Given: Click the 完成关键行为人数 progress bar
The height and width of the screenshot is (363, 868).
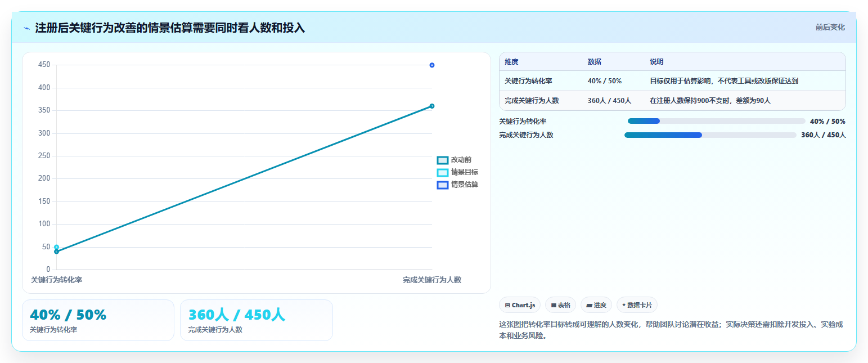Looking at the screenshot, I should [x=710, y=135].
